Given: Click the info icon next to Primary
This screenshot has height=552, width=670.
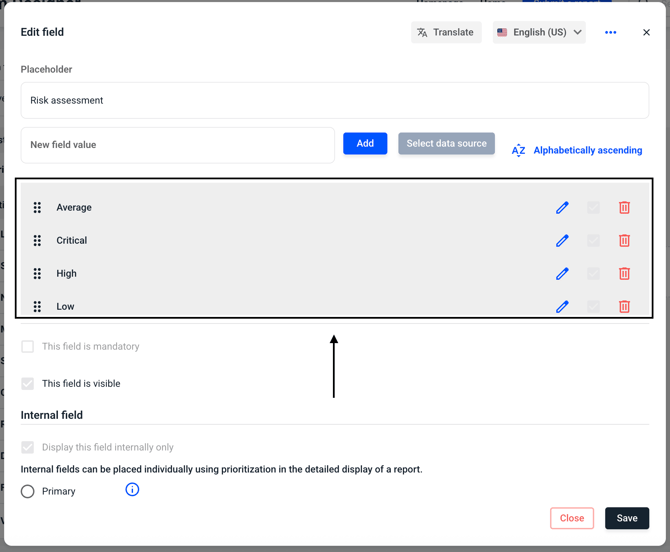Looking at the screenshot, I should point(132,490).
